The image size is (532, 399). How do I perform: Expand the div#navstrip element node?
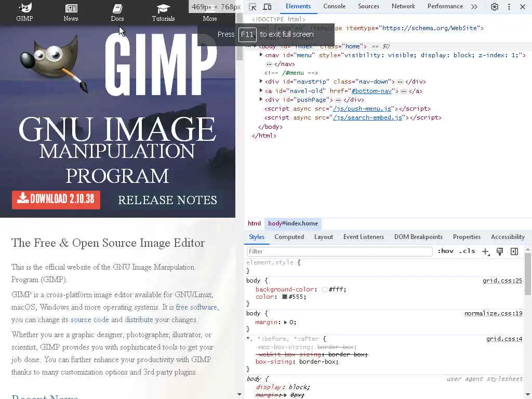261,81
